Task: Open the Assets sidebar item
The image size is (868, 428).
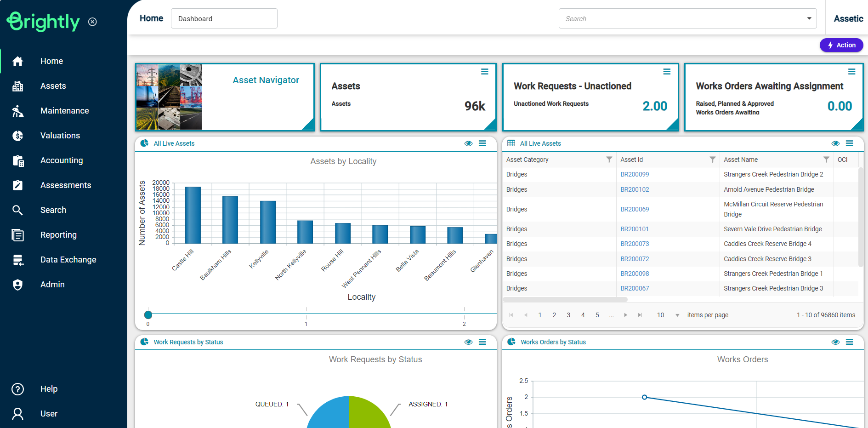Action: click(x=53, y=86)
